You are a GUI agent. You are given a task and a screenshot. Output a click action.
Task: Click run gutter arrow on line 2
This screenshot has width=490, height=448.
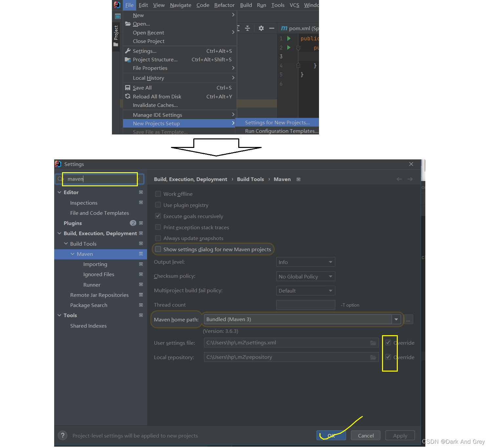pos(289,47)
